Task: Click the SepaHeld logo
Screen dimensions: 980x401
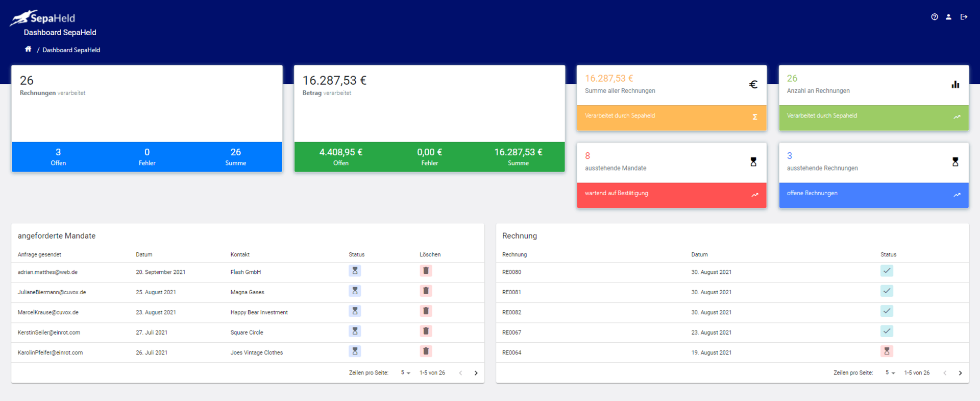Action: (x=43, y=18)
